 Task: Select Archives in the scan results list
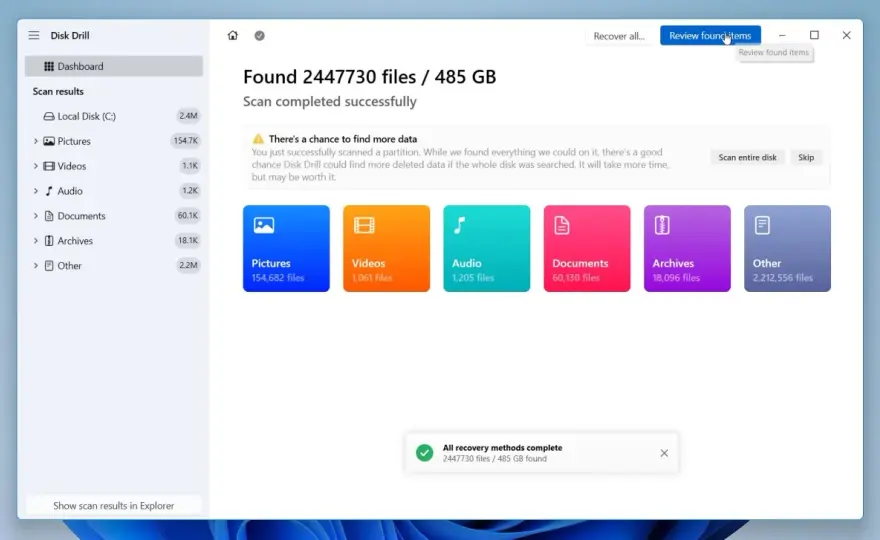tap(113, 241)
